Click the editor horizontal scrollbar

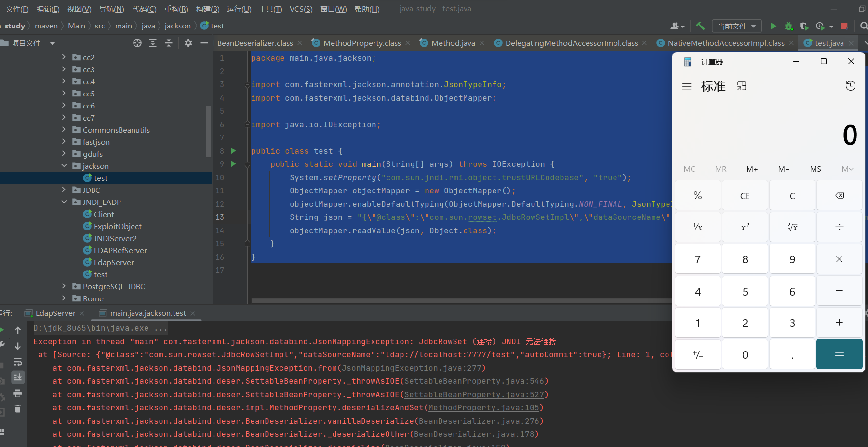click(462, 301)
